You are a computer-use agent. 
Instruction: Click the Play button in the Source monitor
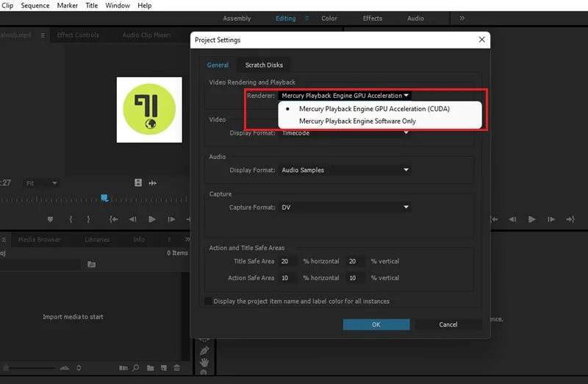(152, 219)
